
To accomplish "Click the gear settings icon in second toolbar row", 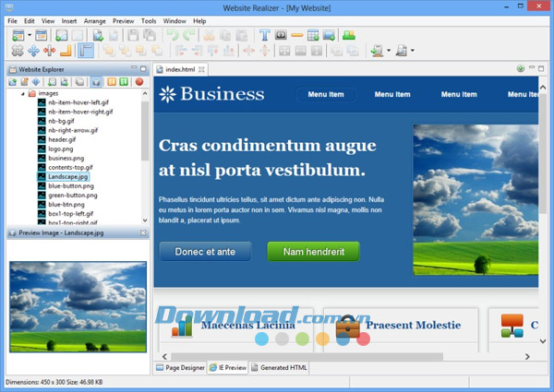I will pyautogui.click(x=18, y=51).
